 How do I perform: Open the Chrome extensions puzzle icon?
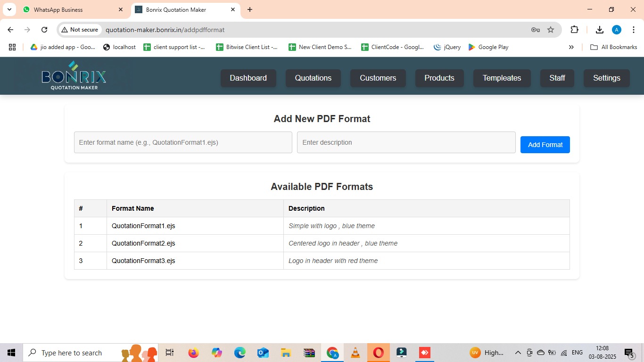[x=574, y=30]
